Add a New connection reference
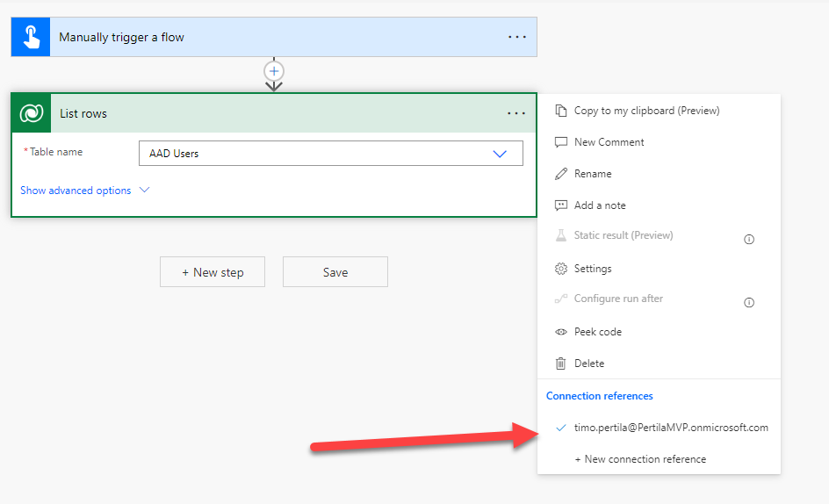Viewport: 829px width, 504px height. pyautogui.click(x=640, y=459)
